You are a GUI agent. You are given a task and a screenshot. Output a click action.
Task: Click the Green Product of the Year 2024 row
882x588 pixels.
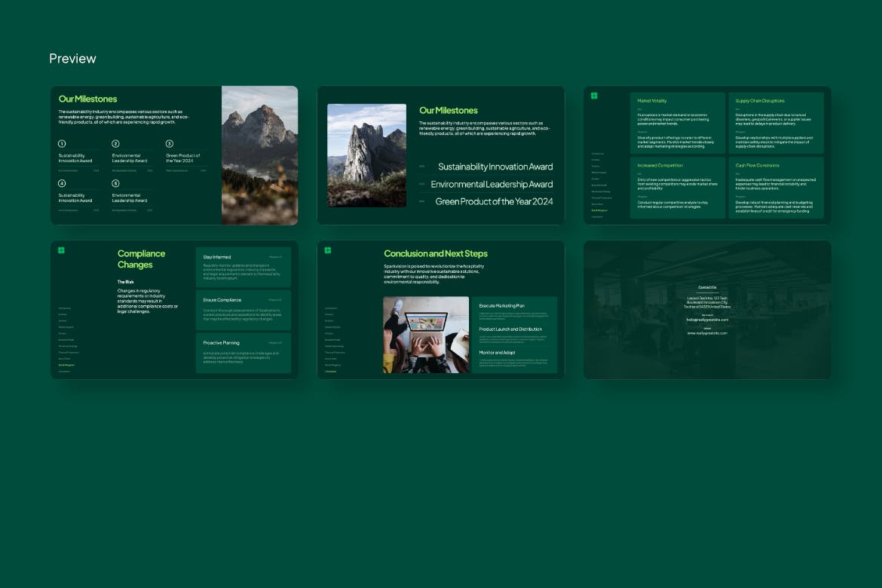pyautogui.click(x=494, y=202)
